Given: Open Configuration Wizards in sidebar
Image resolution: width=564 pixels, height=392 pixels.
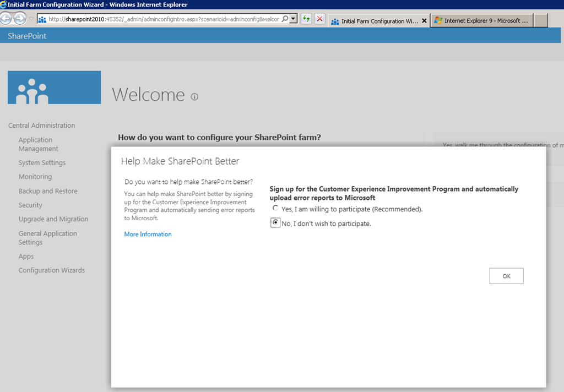Looking at the screenshot, I should [x=52, y=270].
